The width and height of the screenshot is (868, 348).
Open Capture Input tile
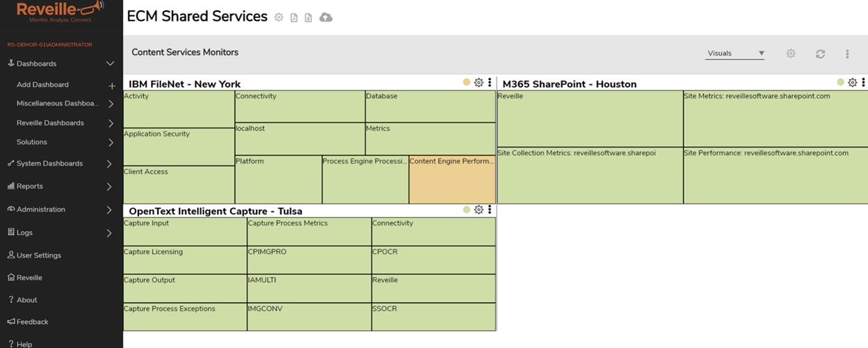pyautogui.click(x=185, y=232)
